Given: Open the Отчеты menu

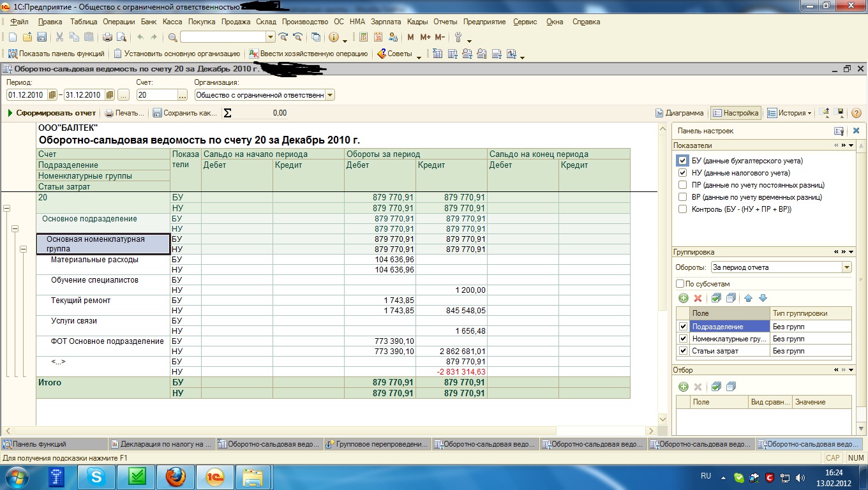Looking at the screenshot, I should coord(445,22).
